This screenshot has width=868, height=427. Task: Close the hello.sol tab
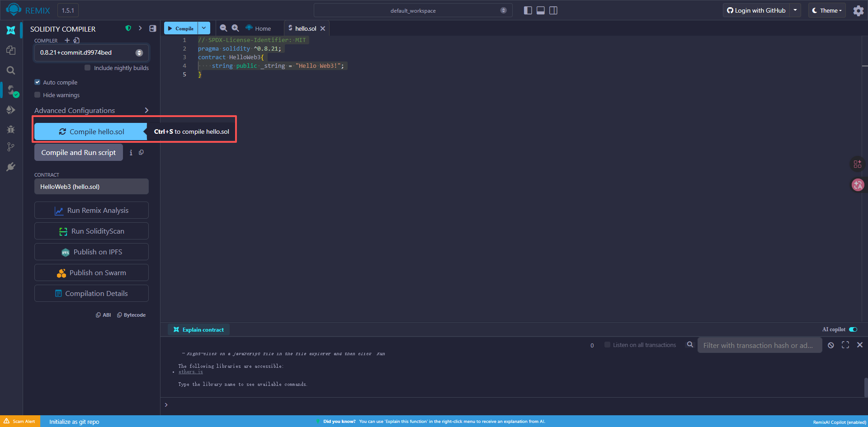[x=323, y=28]
